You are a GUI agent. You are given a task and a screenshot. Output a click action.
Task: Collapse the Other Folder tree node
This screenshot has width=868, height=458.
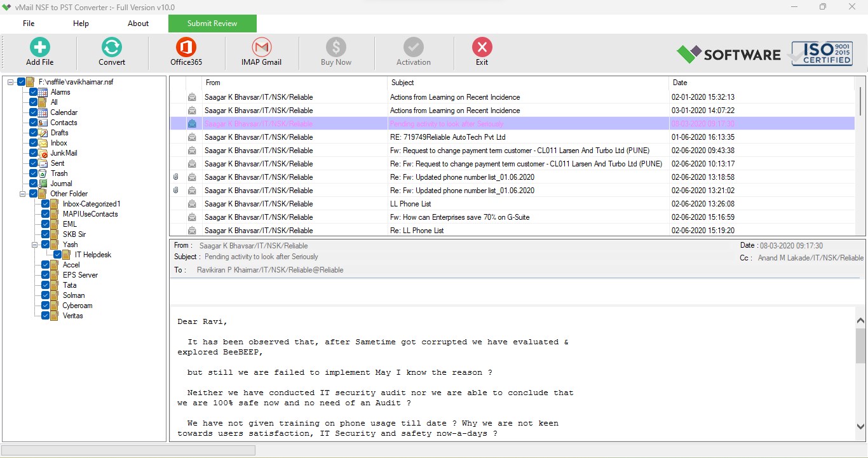[x=23, y=194]
